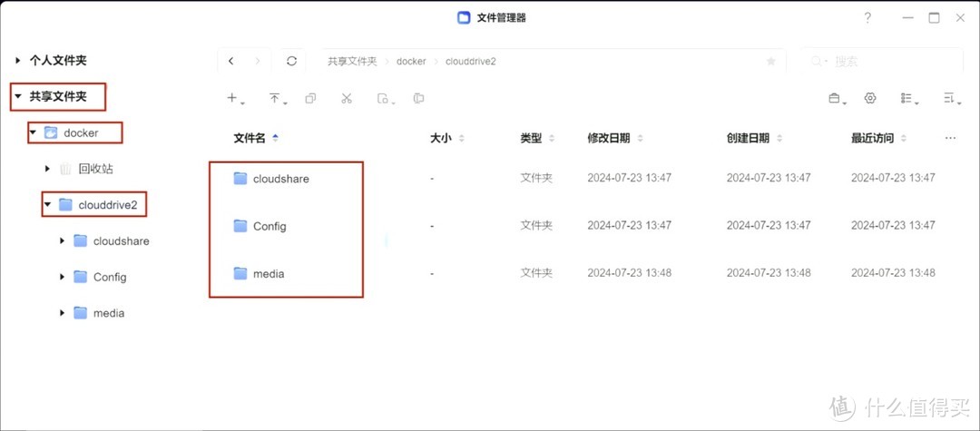Click the copy icon in toolbar
The width and height of the screenshot is (980, 431).
click(310, 99)
